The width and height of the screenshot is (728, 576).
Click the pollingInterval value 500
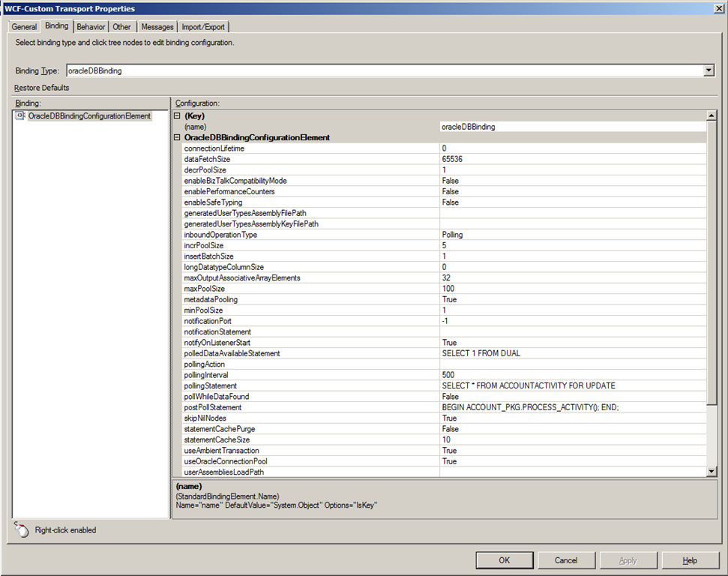573,375
